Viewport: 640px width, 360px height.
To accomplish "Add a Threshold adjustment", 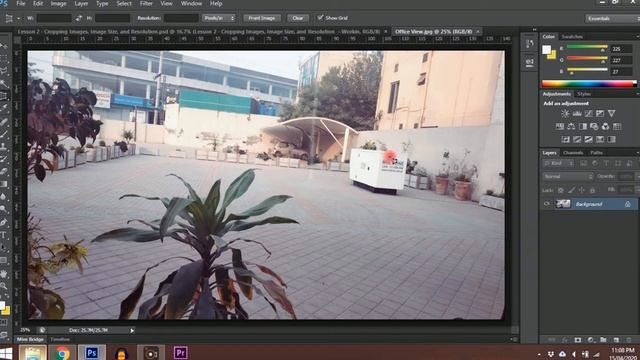I will tap(588, 140).
